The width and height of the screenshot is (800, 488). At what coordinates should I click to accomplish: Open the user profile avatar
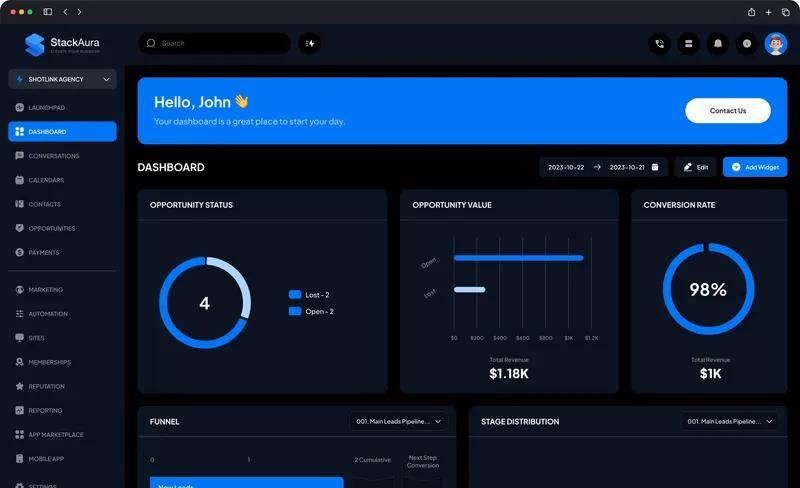[776, 44]
